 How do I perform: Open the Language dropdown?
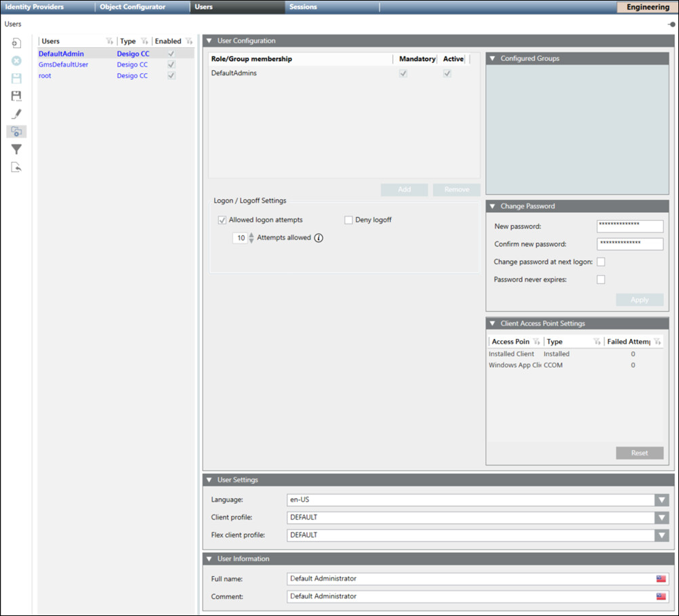661,500
